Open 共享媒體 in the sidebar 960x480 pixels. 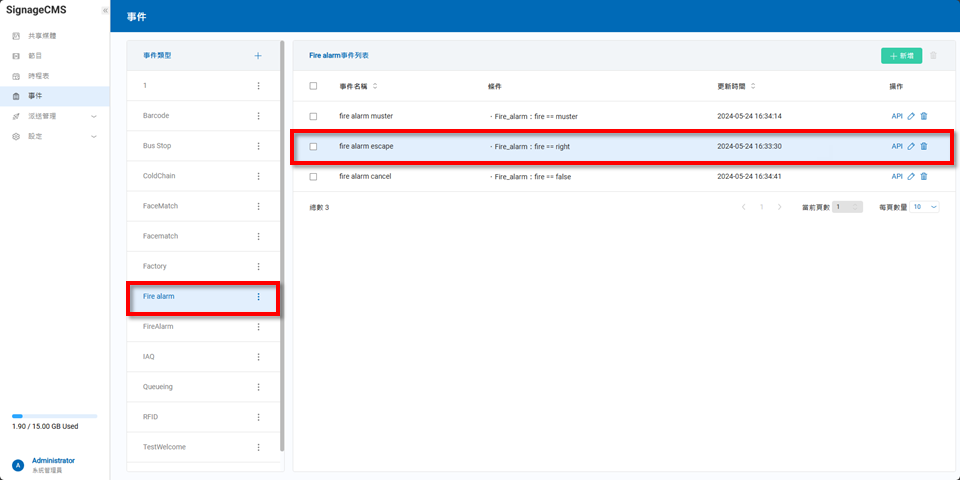42,36
